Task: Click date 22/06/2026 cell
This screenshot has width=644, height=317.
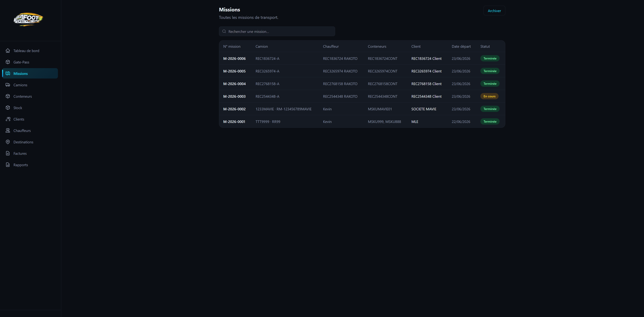Action: 461,122
